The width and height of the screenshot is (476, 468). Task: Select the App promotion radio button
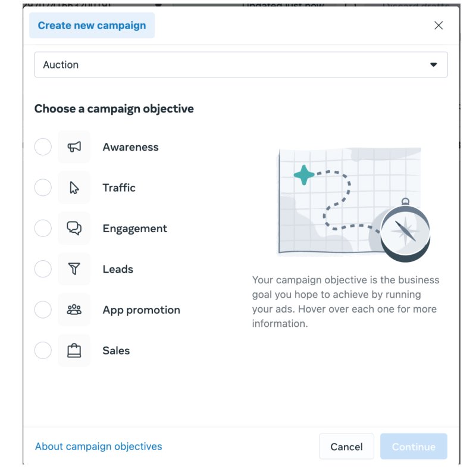tap(43, 310)
